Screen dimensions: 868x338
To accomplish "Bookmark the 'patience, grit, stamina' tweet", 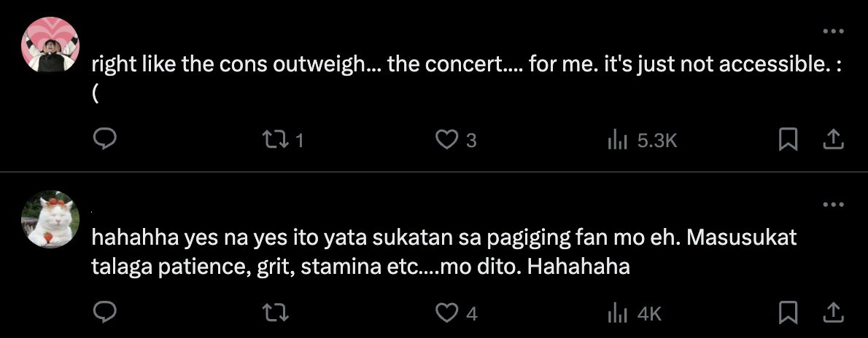I will coord(788,313).
